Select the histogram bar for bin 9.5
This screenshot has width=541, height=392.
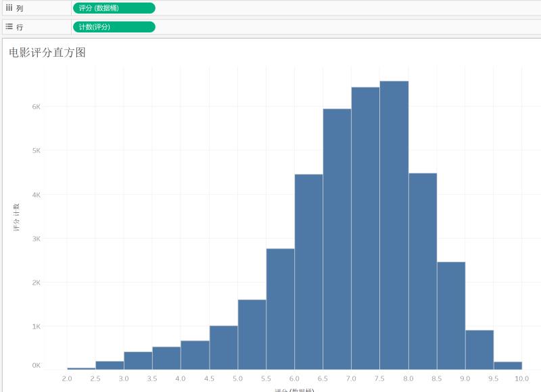pos(508,366)
